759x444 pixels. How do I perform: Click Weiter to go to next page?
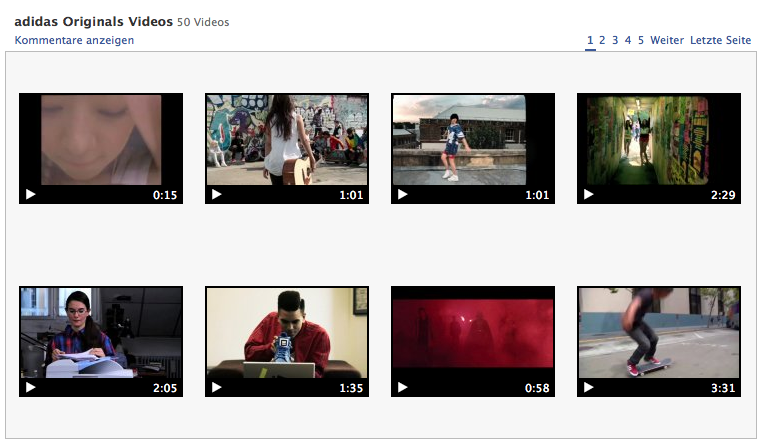(667, 40)
